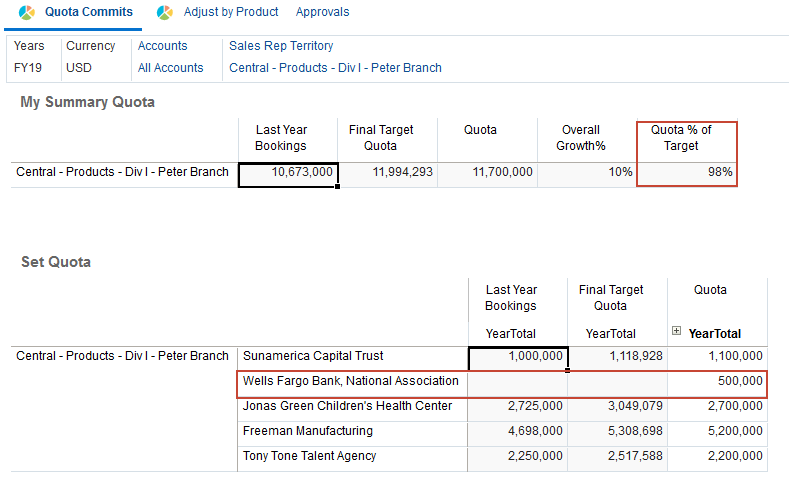Screen dimensions: 789x481
Task: Open the Approvals tab
Action: click(323, 12)
